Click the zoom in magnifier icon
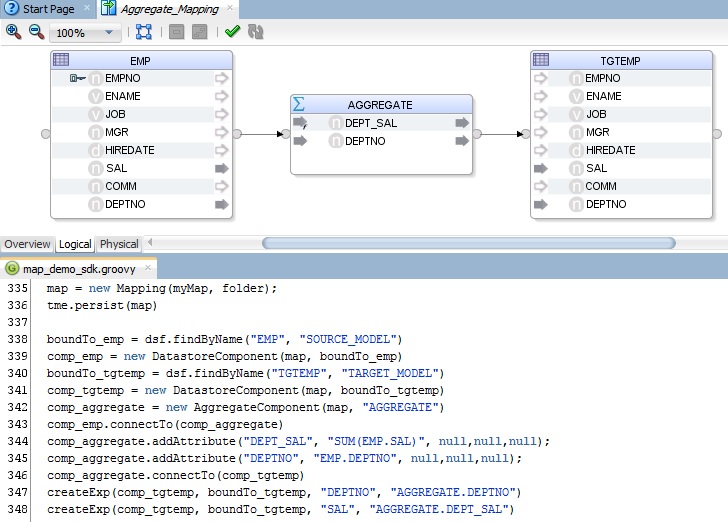 pos(13,32)
